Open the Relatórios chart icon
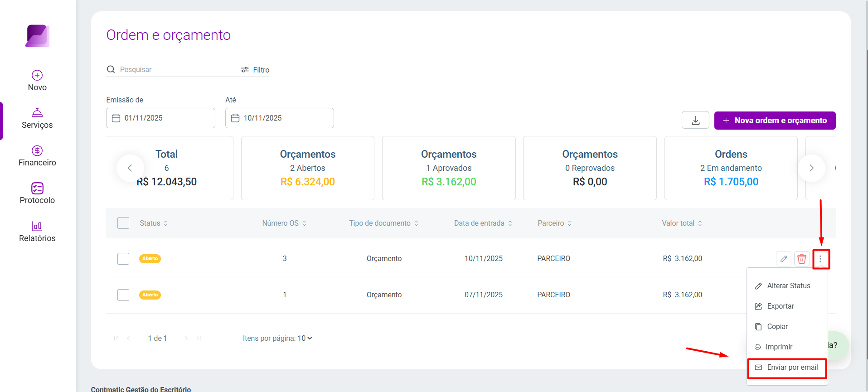868x392 pixels. [37, 226]
